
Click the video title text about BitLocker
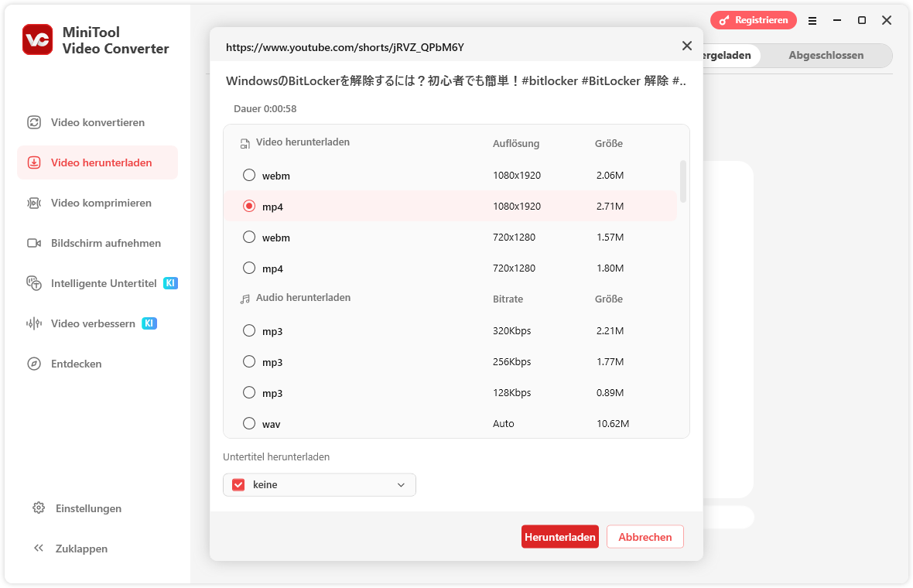456,81
